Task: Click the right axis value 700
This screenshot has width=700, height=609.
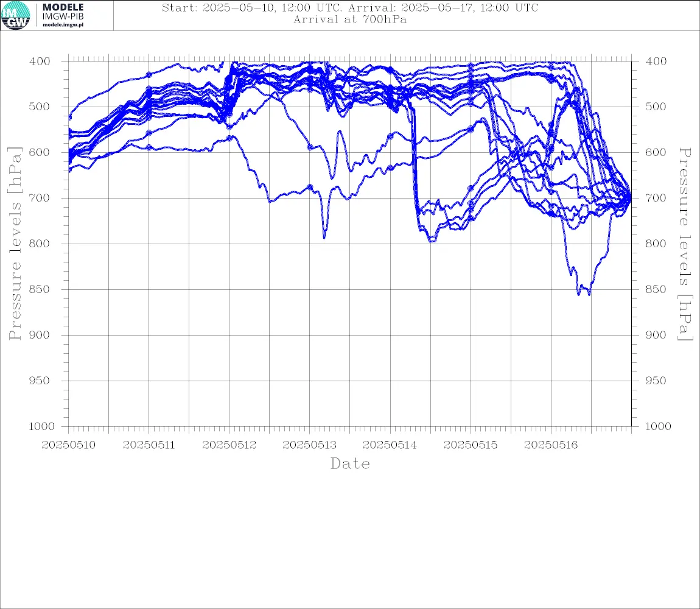Action: 656,198
